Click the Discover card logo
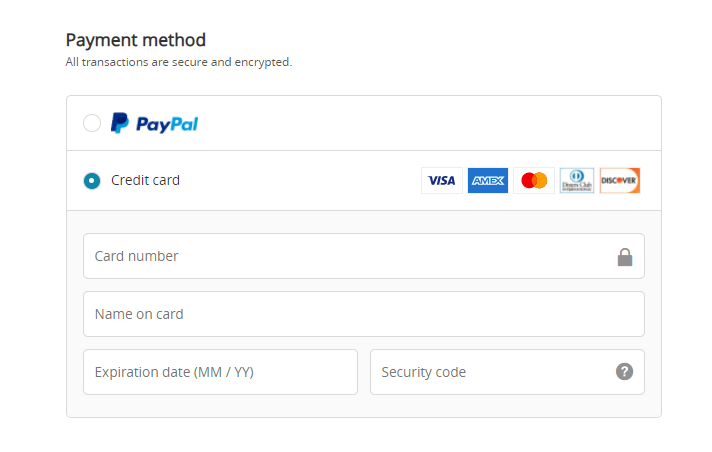The width and height of the screenshot is (712, 452). 620,181
